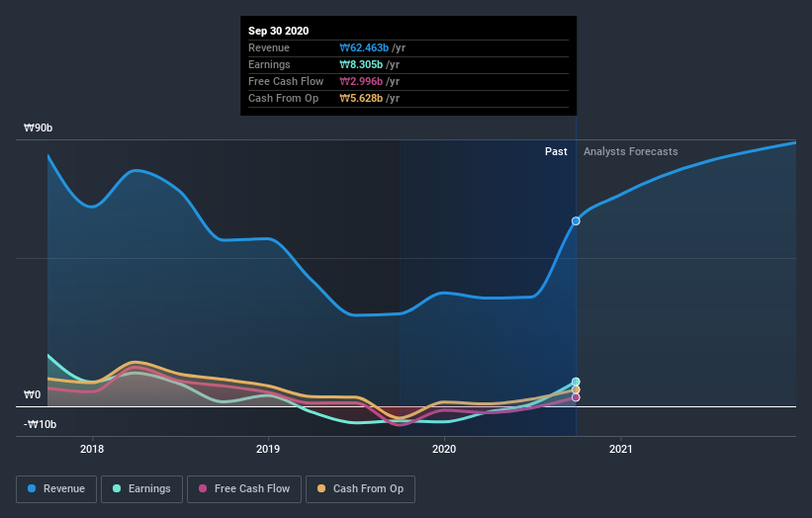Click the Revenue row label in tooltip
The height and width of the screenshot is (518, 812).
coord(269,47)
